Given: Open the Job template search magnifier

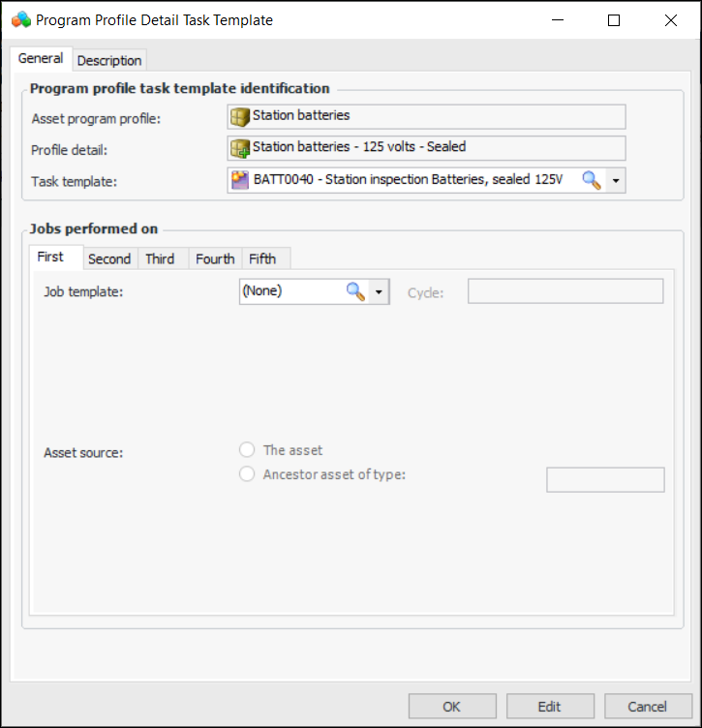Looking at the screenshot, I should [x=355, y=291].
